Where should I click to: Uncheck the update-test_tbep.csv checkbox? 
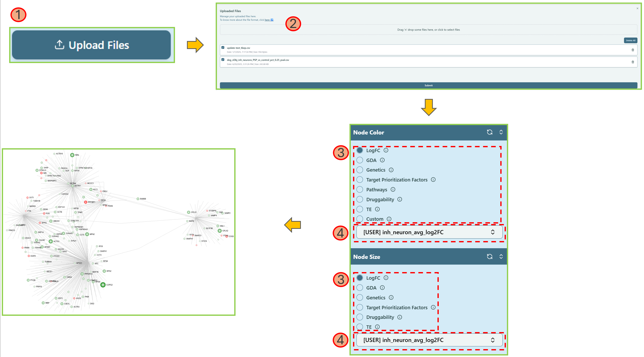tap(223, 48)
